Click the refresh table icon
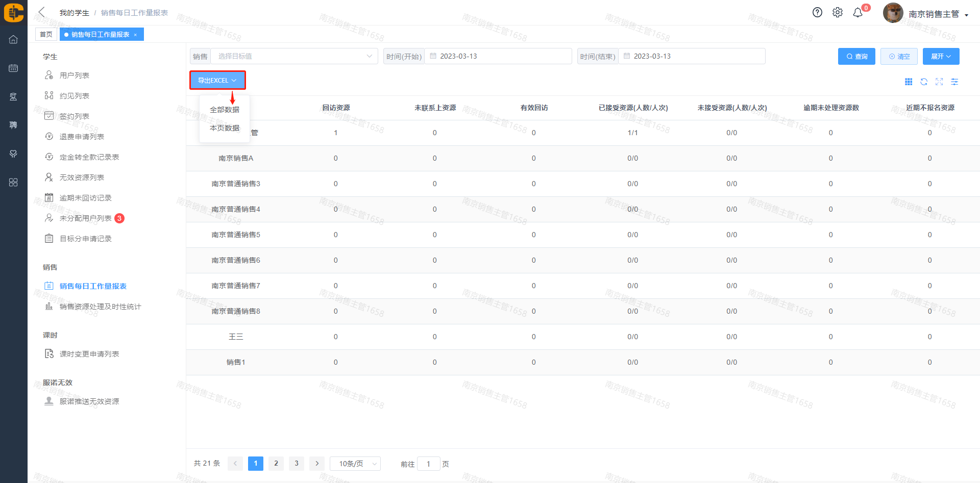The image size is (980, 483). tap(924, 82)
